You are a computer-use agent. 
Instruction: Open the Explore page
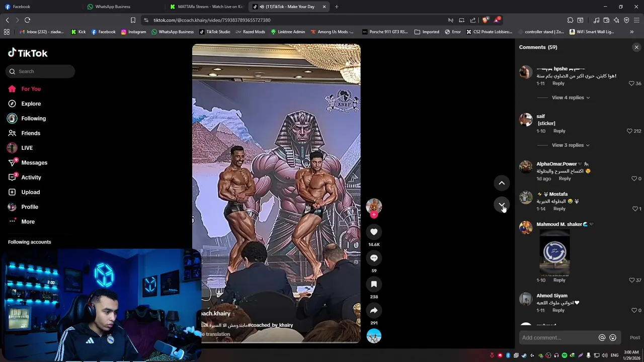(31, 104)
